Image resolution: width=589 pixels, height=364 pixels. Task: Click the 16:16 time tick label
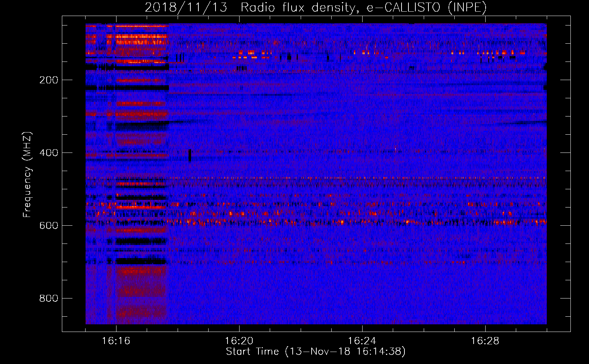click(x=116, y=341)
